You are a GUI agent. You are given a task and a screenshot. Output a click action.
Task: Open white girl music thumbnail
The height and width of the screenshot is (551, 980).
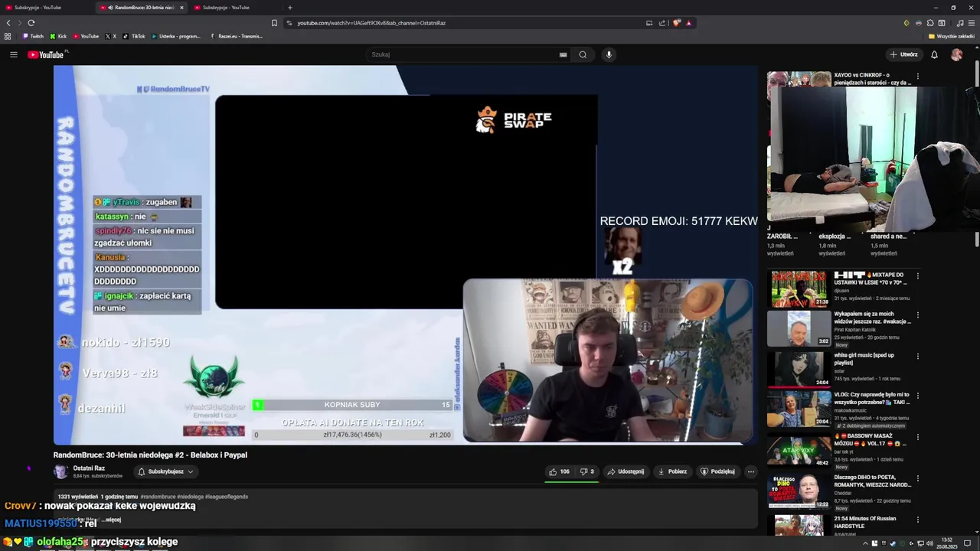tap(799, 369)
